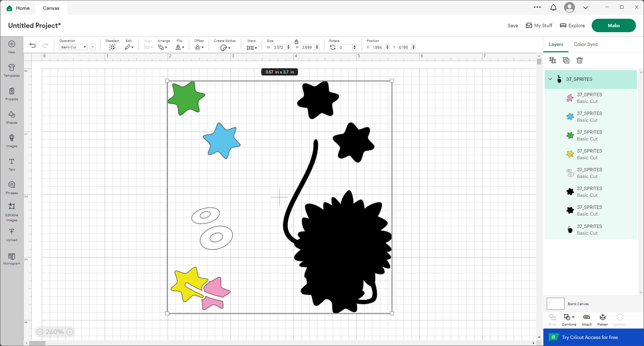Open the Offset tool
The image size is (644, 346).
coord(197,47)
